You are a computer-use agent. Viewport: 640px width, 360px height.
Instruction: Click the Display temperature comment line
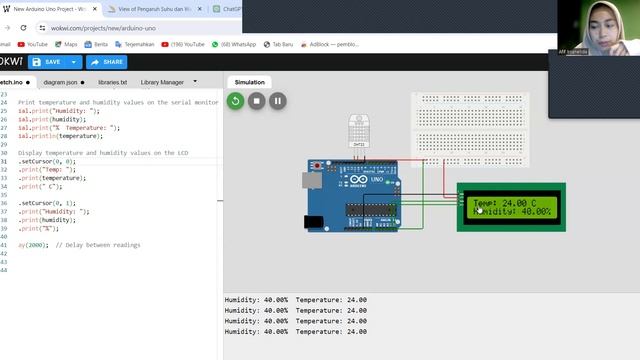pos(103,153)
